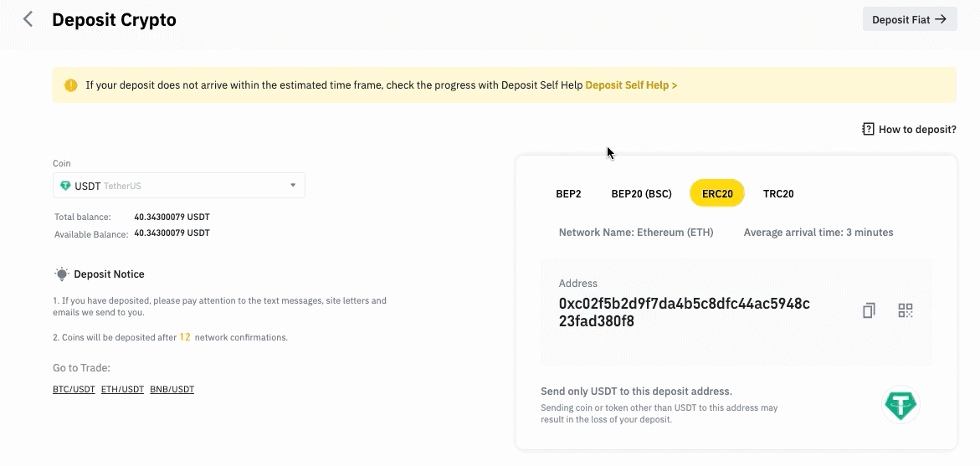
Task: Go to the Deposit Fiat page
Action: click(x=910, y=19)
